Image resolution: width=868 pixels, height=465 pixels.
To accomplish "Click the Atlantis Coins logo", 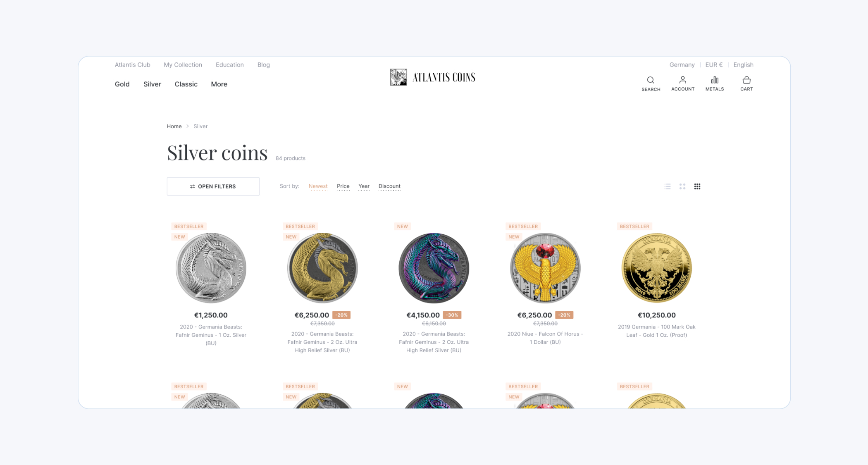I will (432, 77).
